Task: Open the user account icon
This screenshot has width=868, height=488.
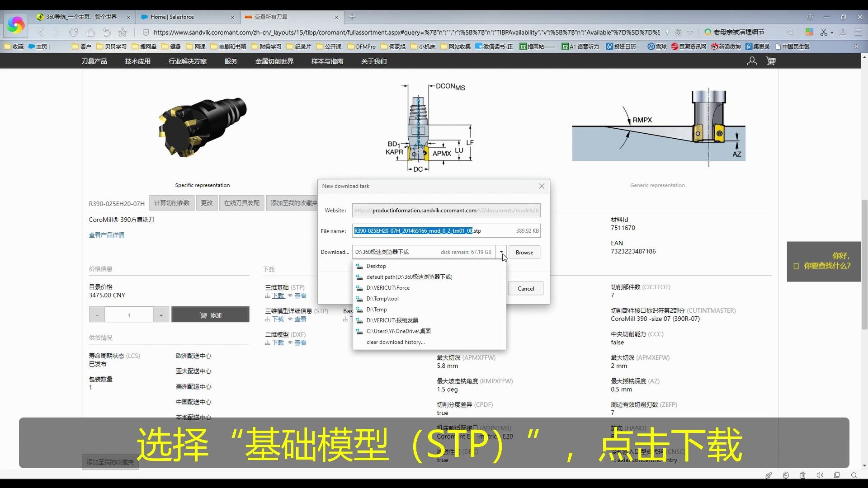Action: click(752, 61)
